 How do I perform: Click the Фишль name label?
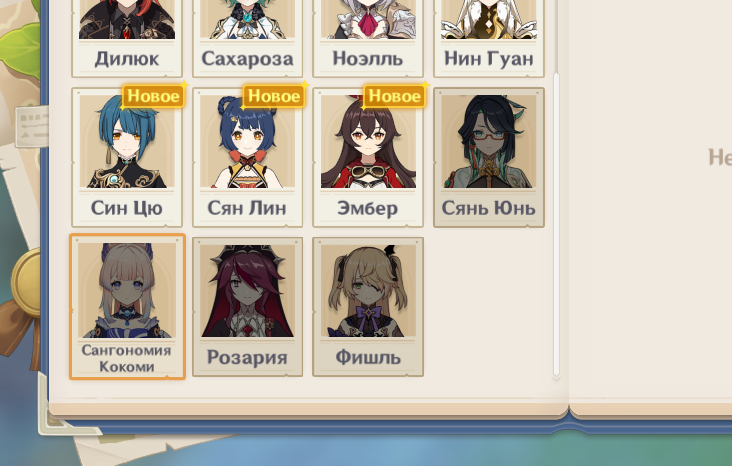368,357
